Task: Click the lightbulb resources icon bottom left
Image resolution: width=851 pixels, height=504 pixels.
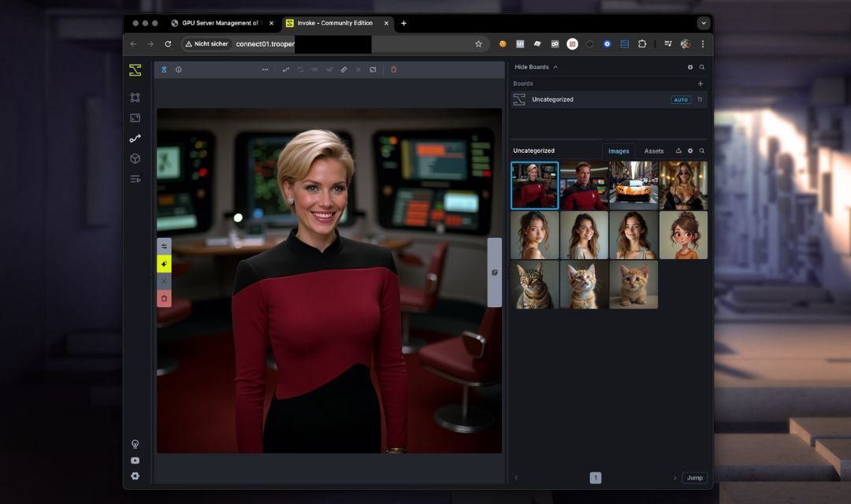Action: (135, 444)
